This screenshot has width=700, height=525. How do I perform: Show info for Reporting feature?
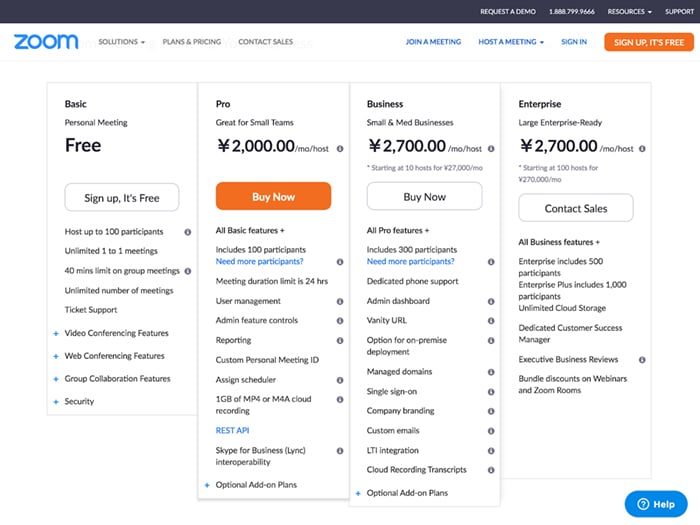340,341
